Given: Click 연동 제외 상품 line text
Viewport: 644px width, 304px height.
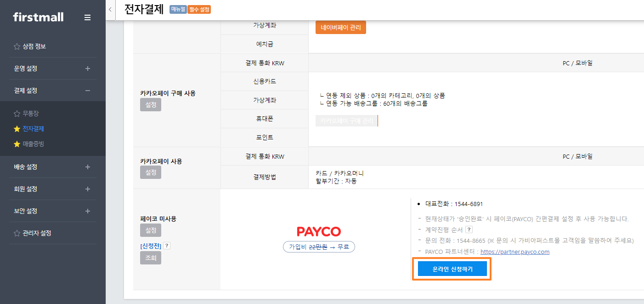Looking at the screenshot, I should pyautogui.click(x=382, y=96).
